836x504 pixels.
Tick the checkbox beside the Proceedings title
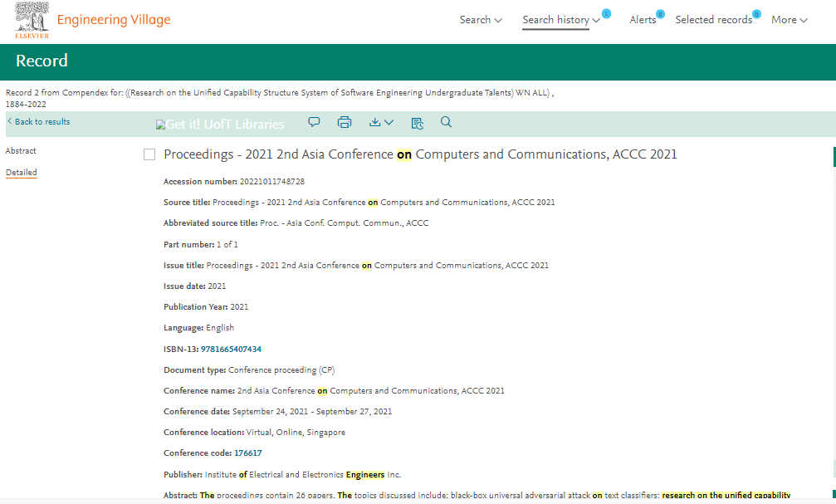coord(149,154)
